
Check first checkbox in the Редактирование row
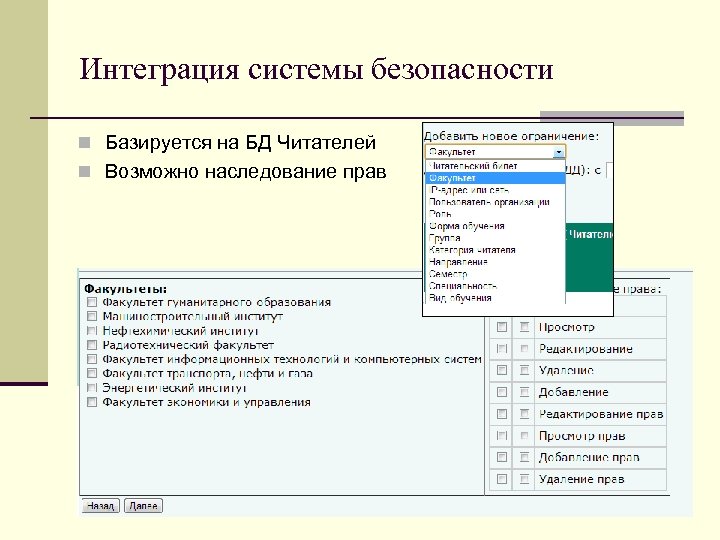502,349
